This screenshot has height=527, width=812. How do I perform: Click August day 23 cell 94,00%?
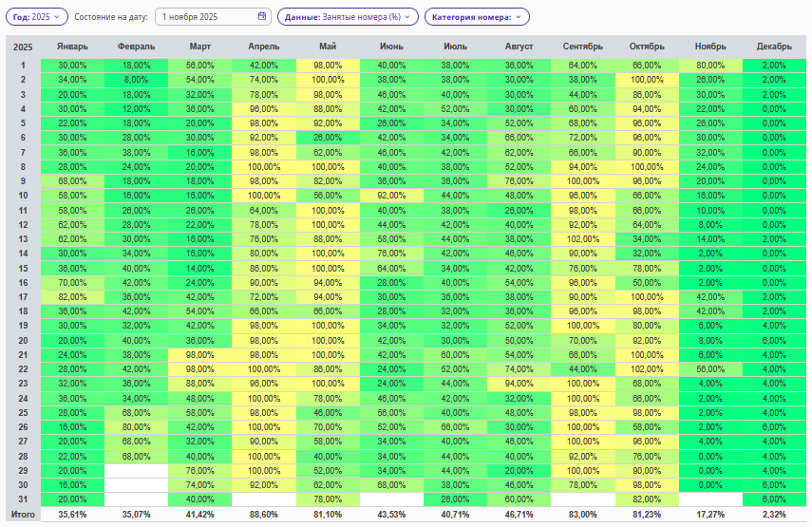tap(519, 384)
